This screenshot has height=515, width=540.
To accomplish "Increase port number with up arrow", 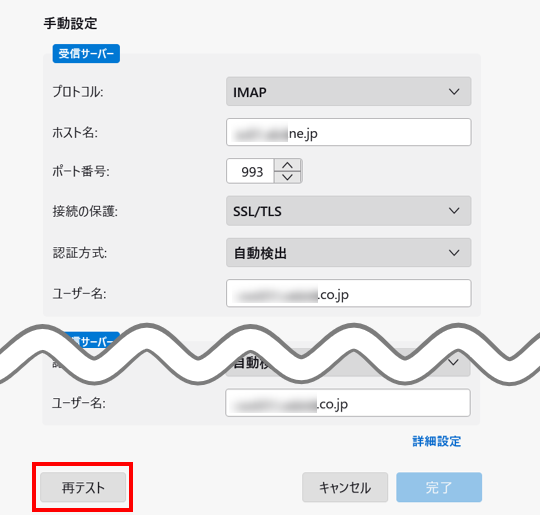I will [288, 165].
